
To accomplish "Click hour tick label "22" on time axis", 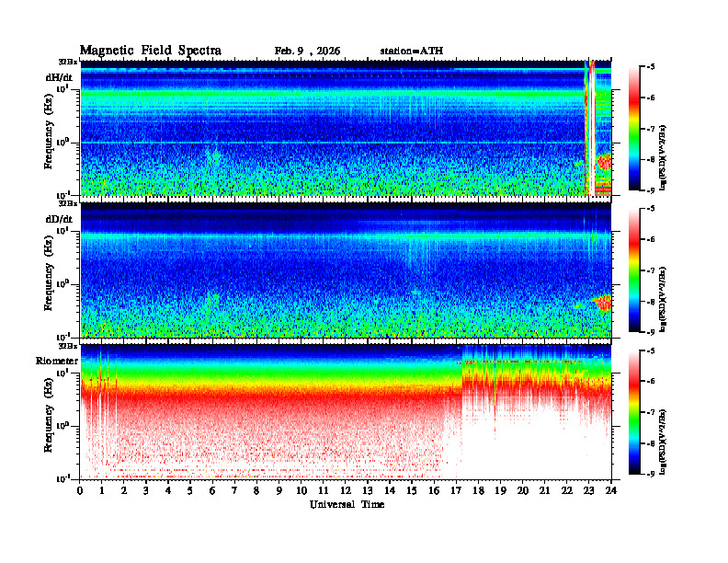I will [x=567, y=491].
